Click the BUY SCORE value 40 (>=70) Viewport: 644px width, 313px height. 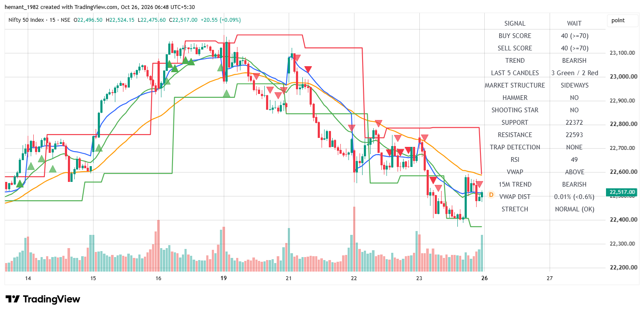point(574,36)
